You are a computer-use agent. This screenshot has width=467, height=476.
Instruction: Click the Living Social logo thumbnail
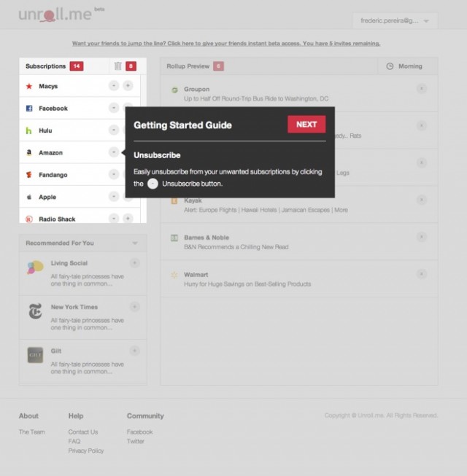coord(35,267)
